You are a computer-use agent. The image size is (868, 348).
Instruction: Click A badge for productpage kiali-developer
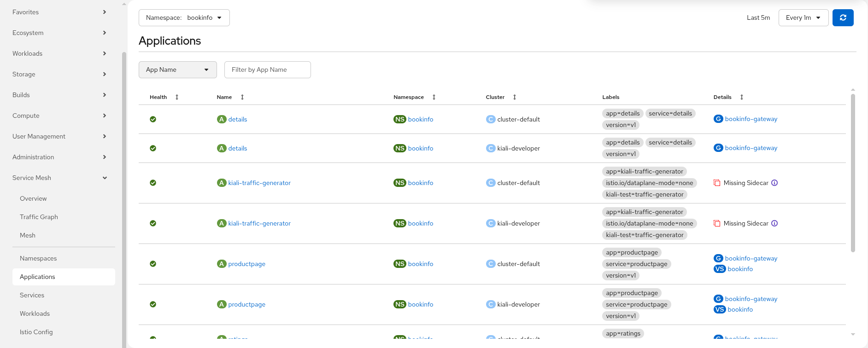(x=222, y=304)
